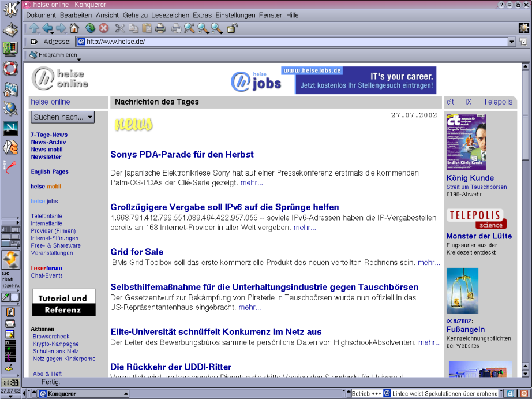
Task: Go back using the left arrow icon
Action: click(x=47, y=28)
